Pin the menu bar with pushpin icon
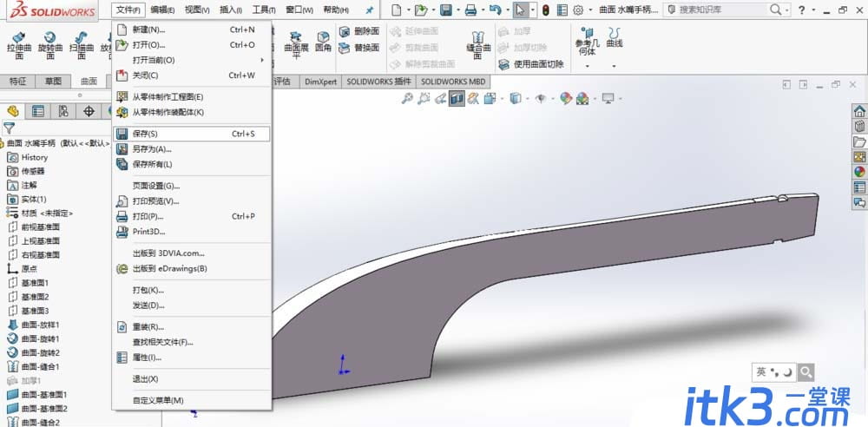Image resolution: width=868 pixels, height=427 pixels. 370,10
